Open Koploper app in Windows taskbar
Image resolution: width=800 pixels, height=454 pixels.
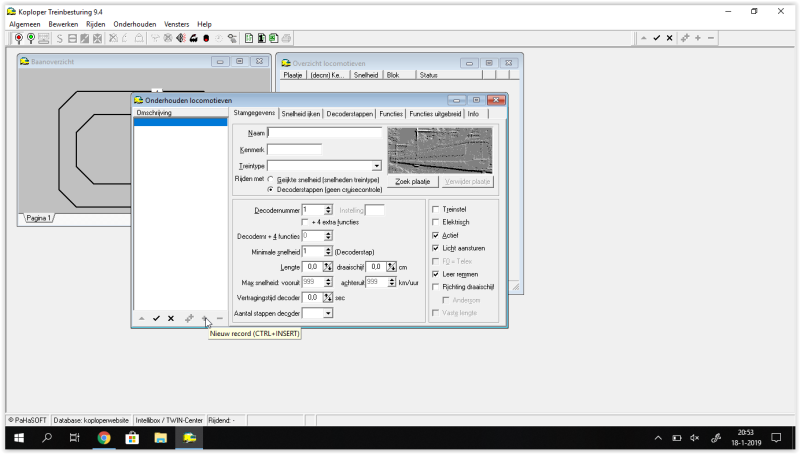(x=189, y=438)
